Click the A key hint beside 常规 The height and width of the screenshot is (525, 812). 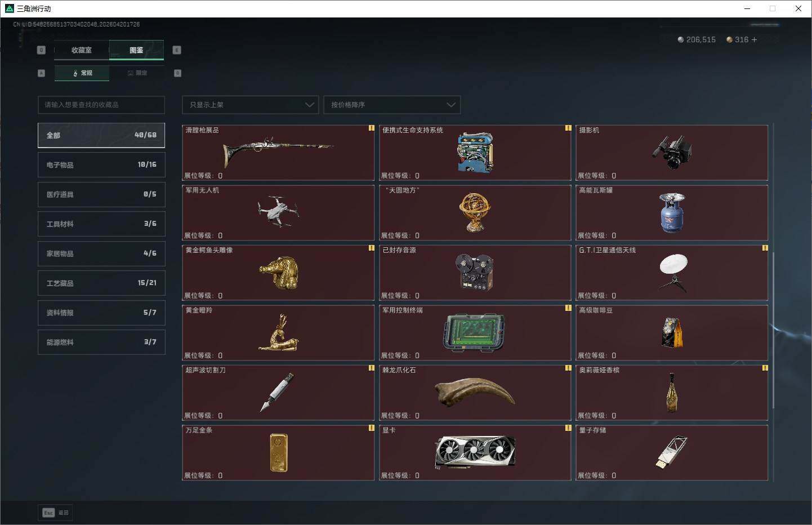point(41,73)
